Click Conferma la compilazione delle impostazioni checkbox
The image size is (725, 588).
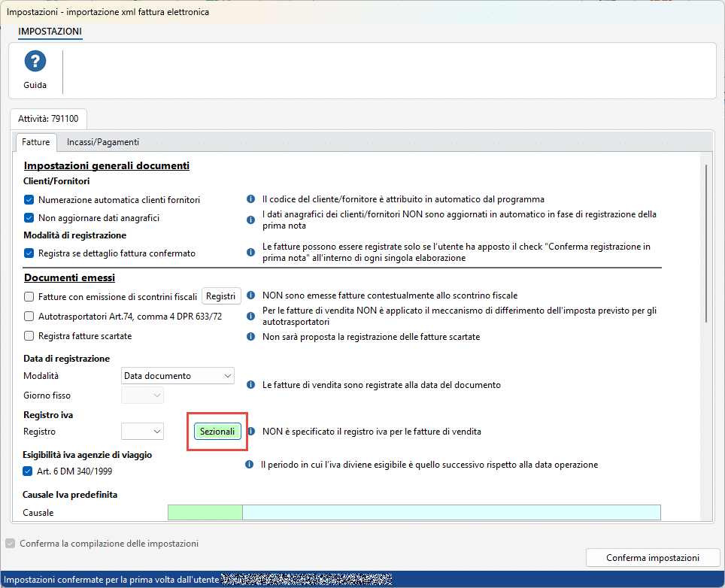tap(11, 543)
